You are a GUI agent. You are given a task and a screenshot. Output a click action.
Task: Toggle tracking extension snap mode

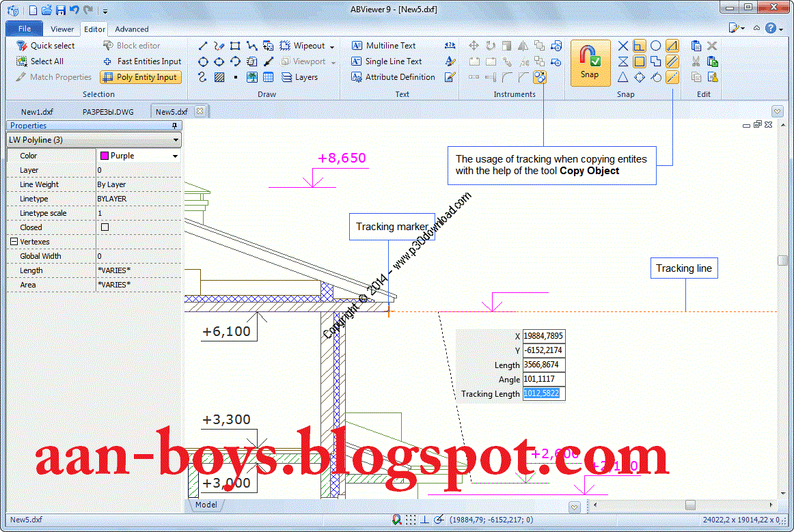(x=672, y=77)
